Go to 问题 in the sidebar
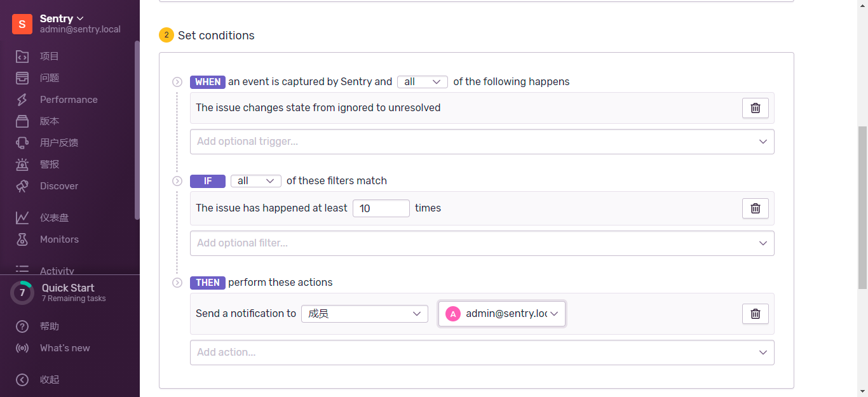 [50, 78]
